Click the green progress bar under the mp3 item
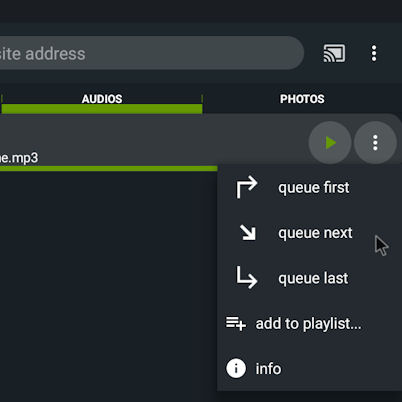 click(109, 169)
